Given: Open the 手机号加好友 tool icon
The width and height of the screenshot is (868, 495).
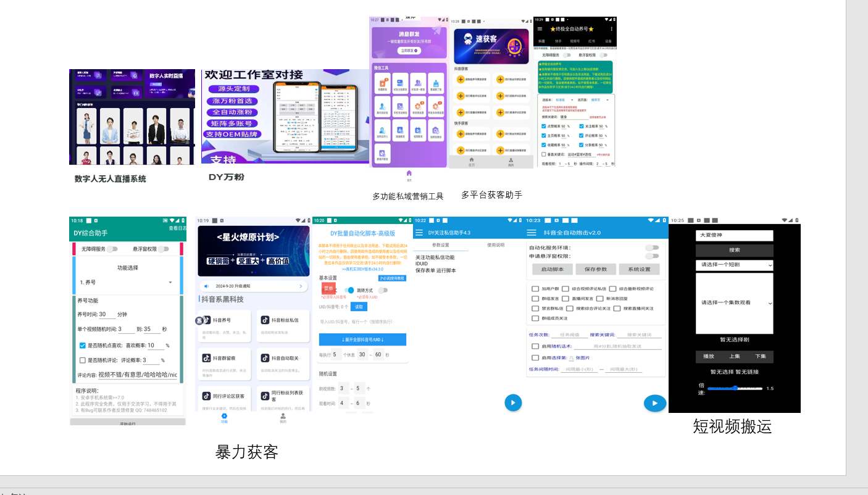Looking at the screenshot, I should (x=399, y=107).
